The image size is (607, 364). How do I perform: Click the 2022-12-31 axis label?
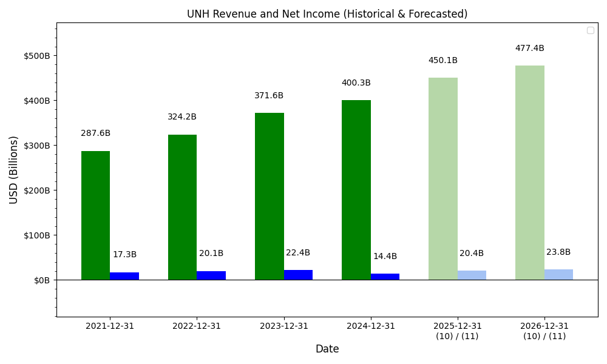197,326
